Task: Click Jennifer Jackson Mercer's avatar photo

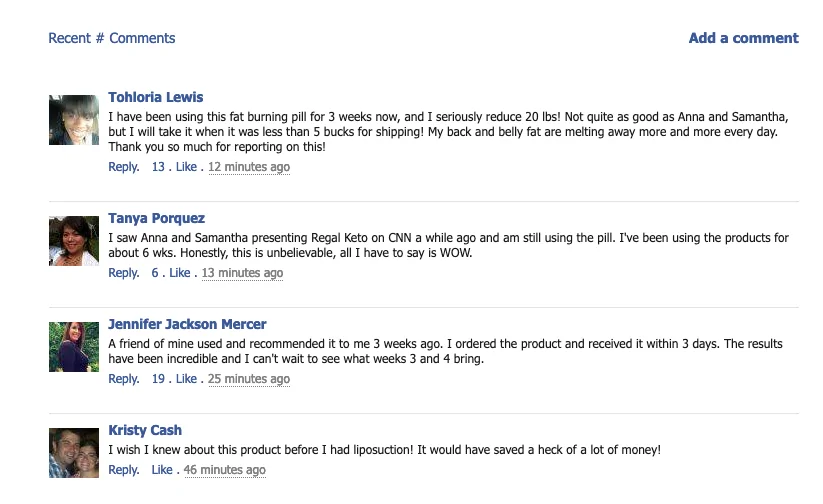Action: (74, 347)
